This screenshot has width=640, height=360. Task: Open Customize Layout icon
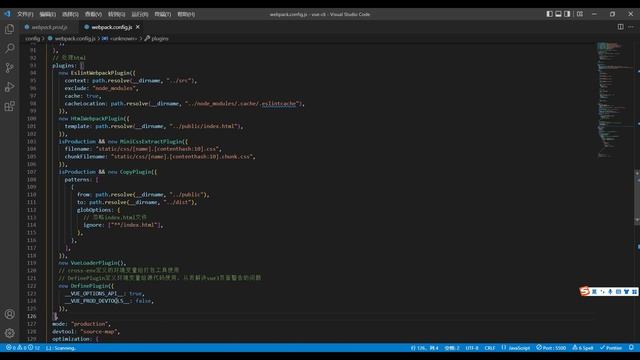580,14
